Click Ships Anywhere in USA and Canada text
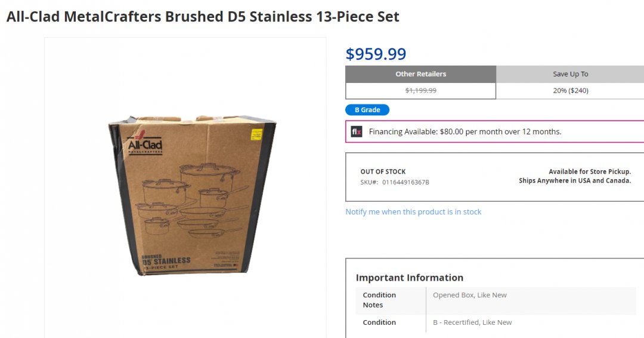Image resolution: width=644 pixels, height=338 pixels. click(574, 181)
